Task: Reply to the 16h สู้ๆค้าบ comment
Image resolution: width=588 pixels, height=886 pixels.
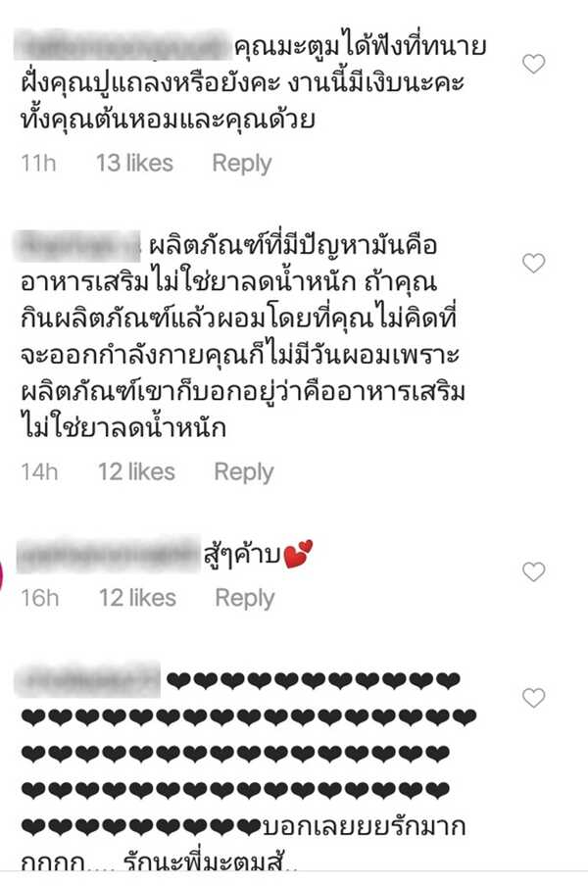Action: pyautogui.click(x=245, y=599)
